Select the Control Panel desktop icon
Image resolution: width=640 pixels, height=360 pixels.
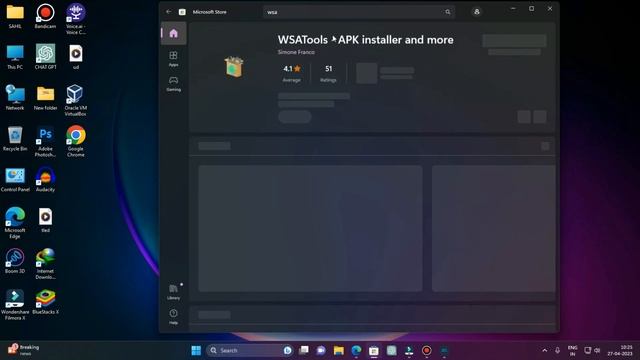coord(15,180)
